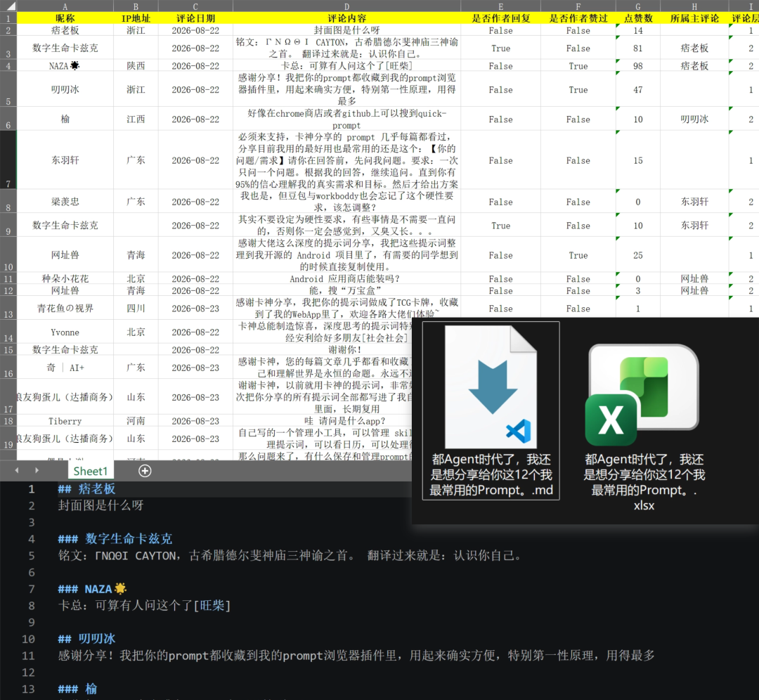Viewport: 759px width, 700px height.
Task: Click editor heading ## 痞老板 on line 1
Action: coord(86,489)
